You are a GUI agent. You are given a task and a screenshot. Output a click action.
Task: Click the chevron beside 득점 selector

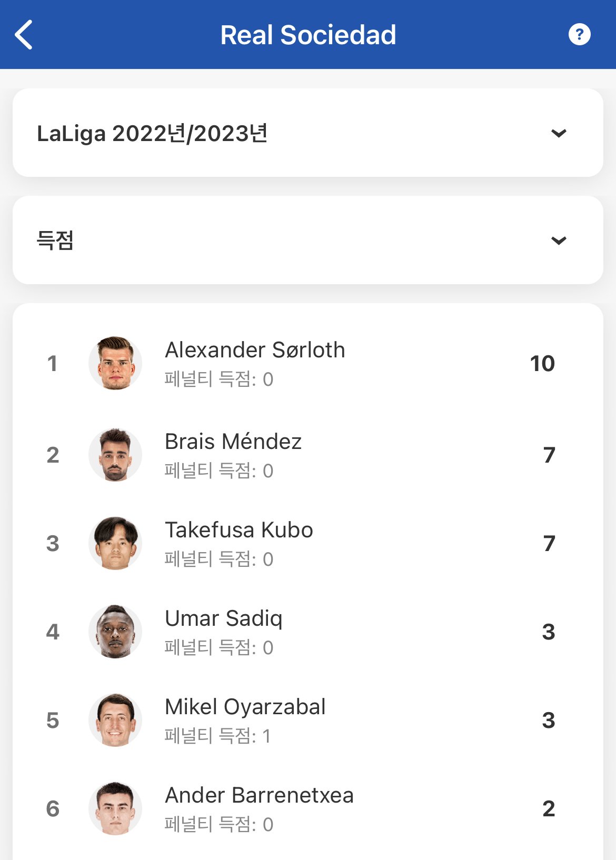[x=558, y=241]
